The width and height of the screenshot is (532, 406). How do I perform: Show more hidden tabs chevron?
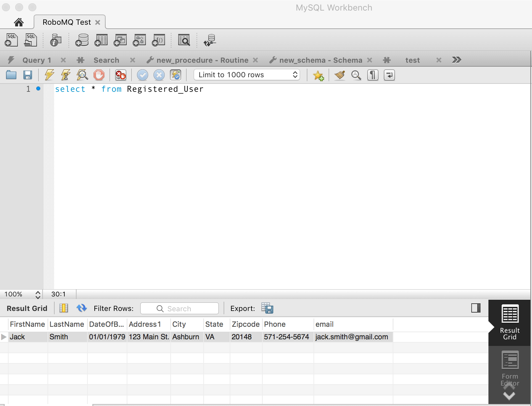456,60
